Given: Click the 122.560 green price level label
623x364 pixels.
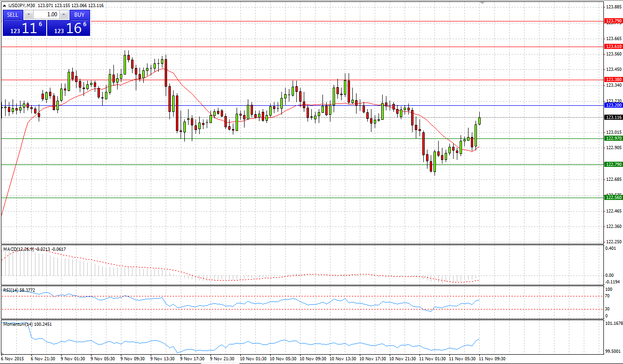Looking at the screenshot, I should pyautogui.click(x=613, y=198).
